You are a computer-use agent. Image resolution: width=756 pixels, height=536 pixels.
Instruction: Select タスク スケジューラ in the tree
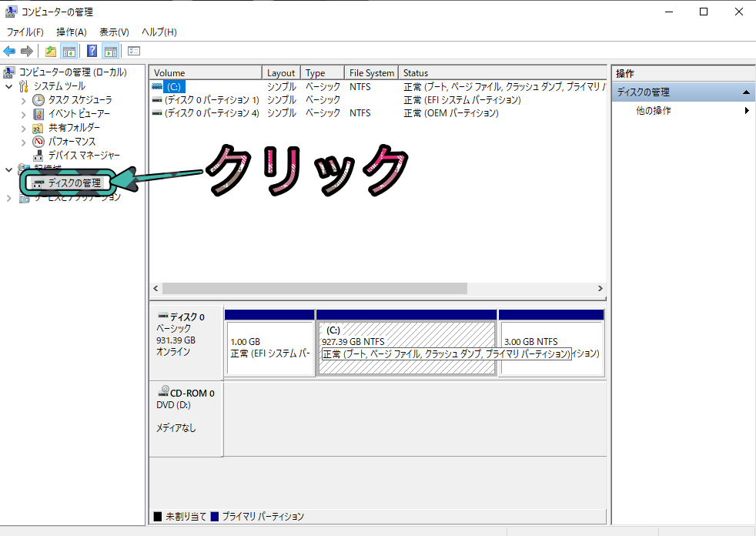pyautogui.click(x=80, y=100)
